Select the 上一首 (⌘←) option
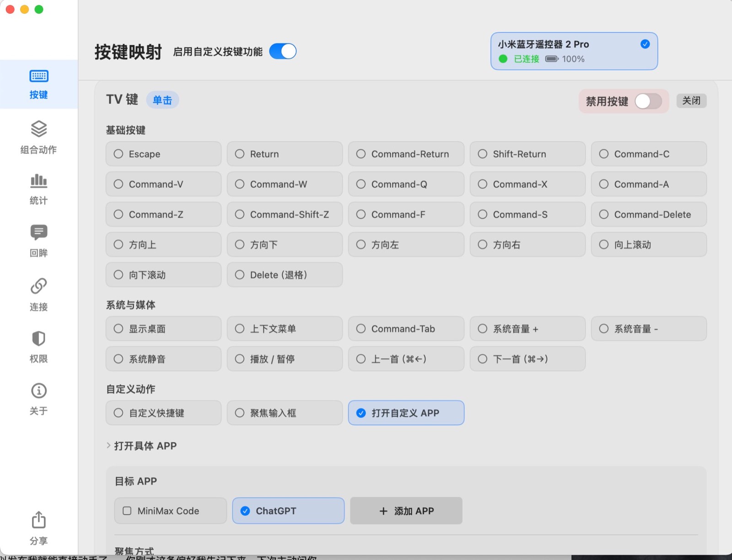Viewport: 732px width, 560px height. (x=406, y=359)
